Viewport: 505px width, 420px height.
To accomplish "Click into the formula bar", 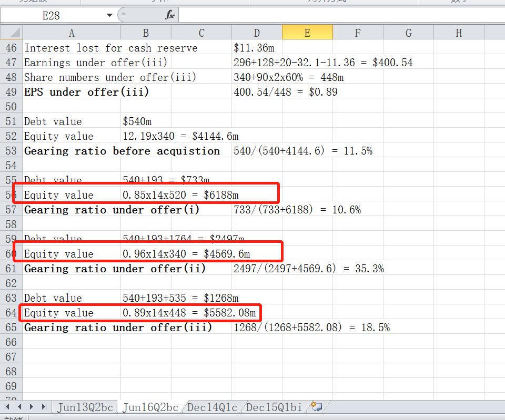I will [x=337, y=15].
